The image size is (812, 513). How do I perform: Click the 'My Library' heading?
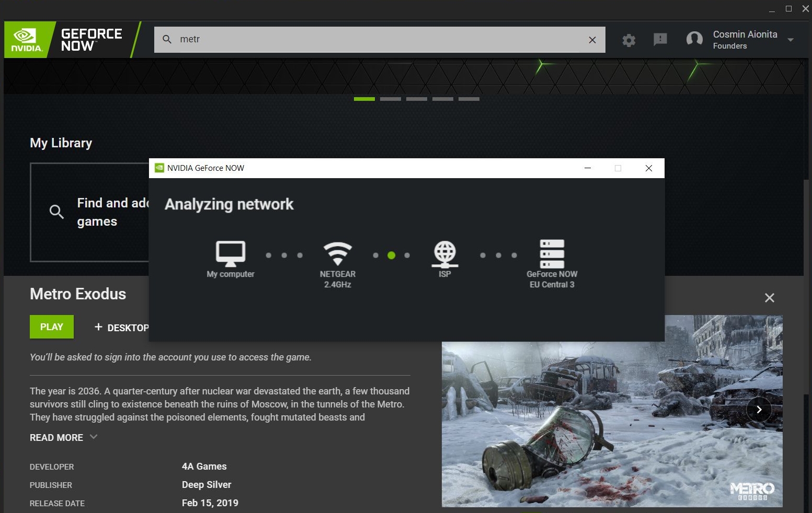(61, 143)
